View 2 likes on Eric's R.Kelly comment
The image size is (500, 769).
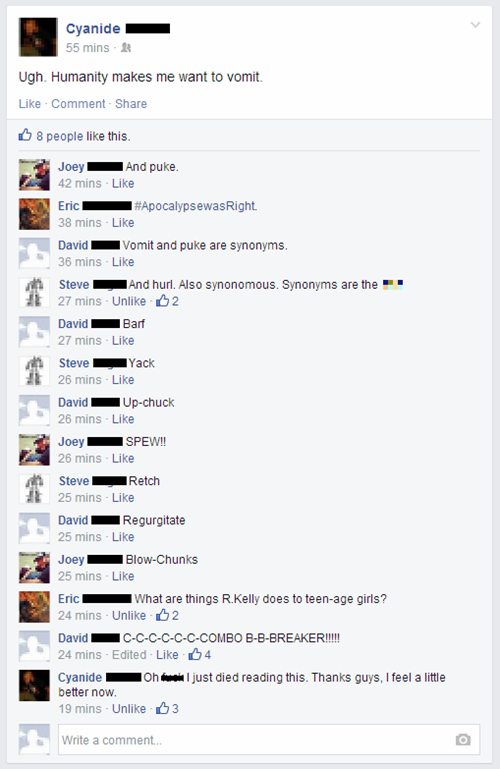pyautogui.click(x=167, y=615)
